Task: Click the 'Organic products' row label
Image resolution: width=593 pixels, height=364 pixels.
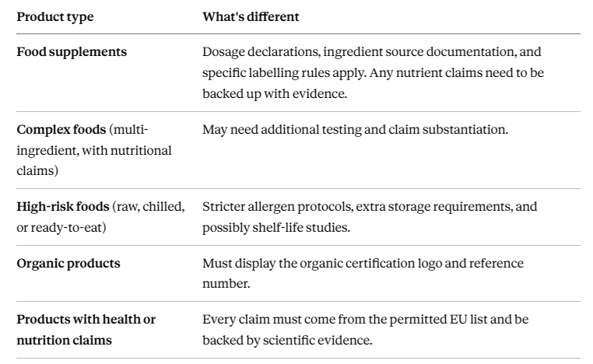Action: (68, 264)
